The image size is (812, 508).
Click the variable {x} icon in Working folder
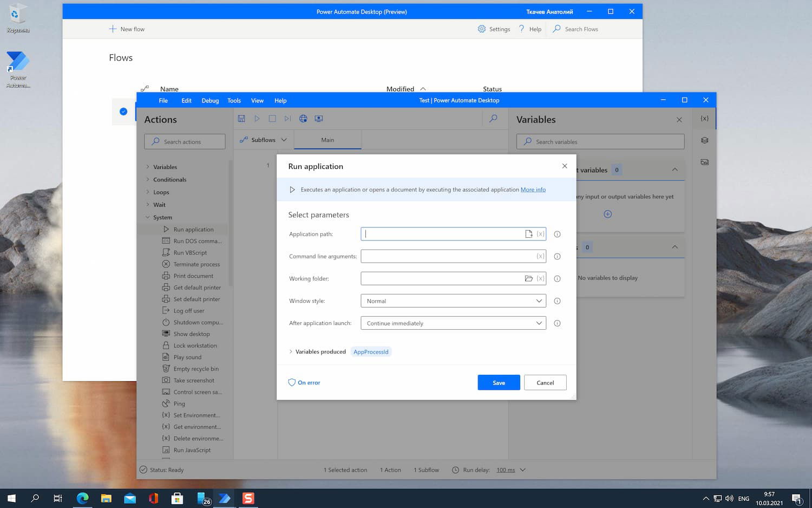[540, 278]
